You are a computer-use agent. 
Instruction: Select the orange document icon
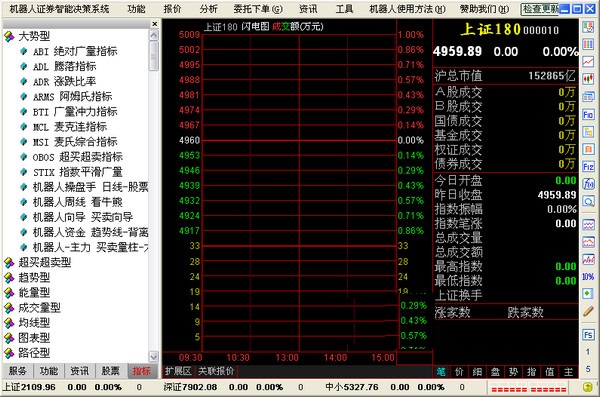[588, 149]
